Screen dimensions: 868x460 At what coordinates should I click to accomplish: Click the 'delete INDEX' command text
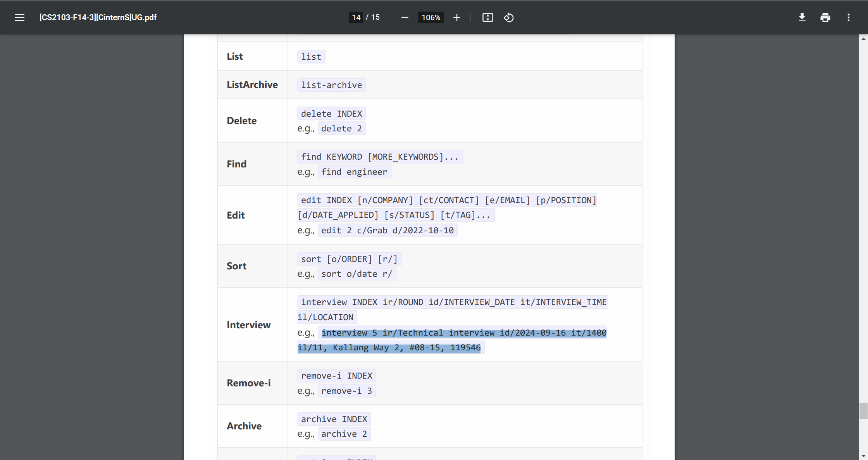click(331, 114)
